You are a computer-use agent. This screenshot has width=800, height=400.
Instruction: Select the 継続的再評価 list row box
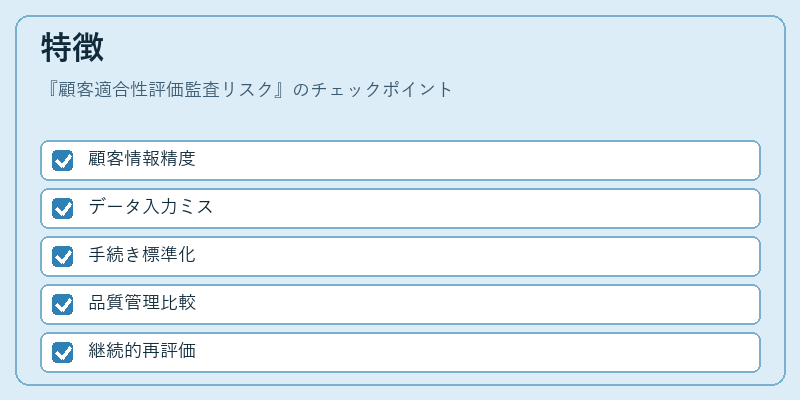[x=401, y=353]
